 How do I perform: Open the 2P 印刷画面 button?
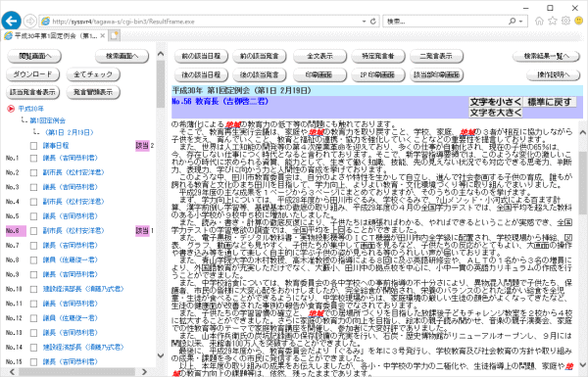coord(378,75)
